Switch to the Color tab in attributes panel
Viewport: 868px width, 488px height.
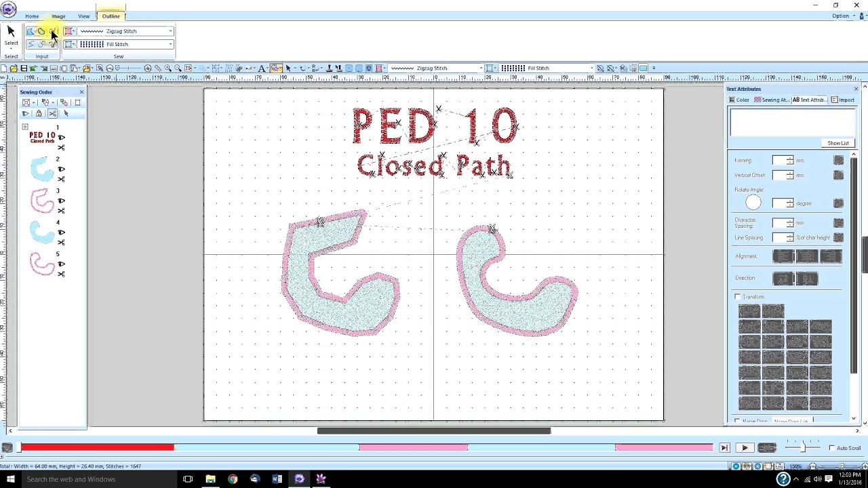[x=739, y=100]
